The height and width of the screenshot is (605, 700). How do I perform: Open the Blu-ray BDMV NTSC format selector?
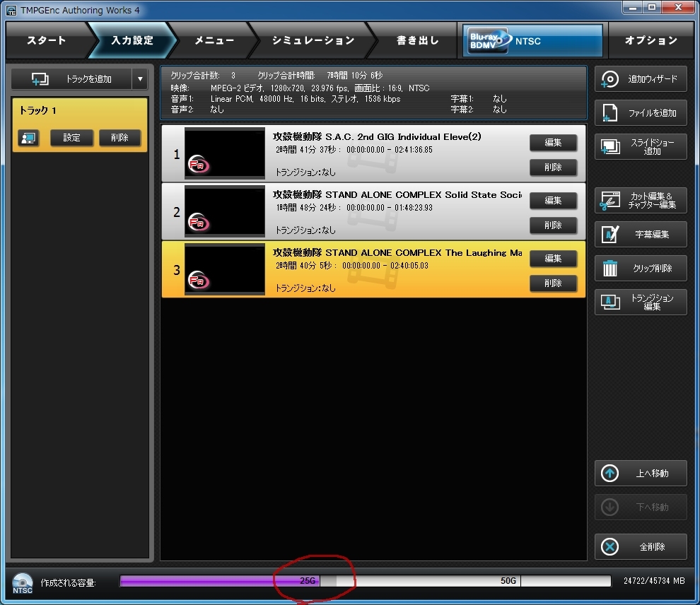(x=534, y=41)
